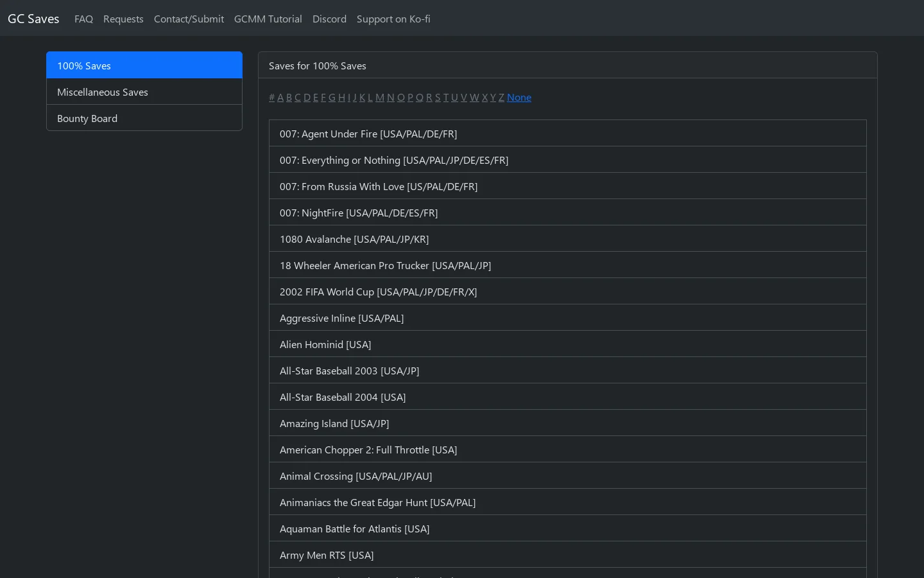Screen dimensions: 924x578
Task: Visit the Discord link
Action: 329,19
